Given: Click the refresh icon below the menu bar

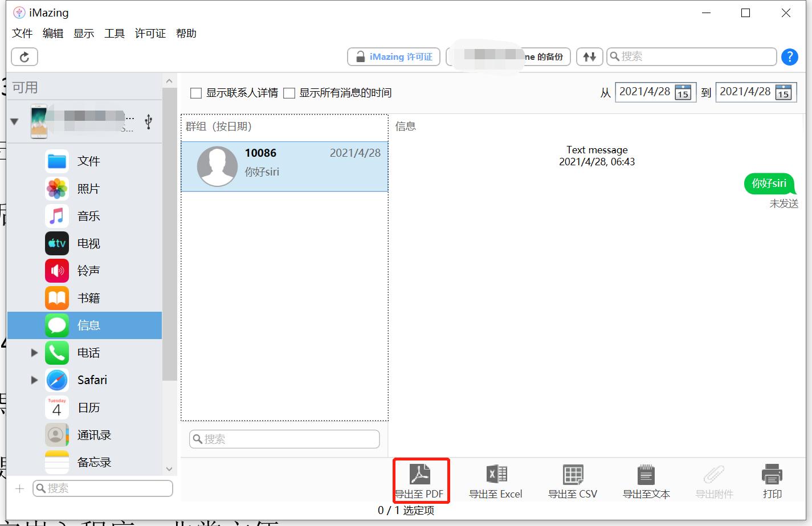Looking at the screenshot, I should pyautogui.click(x=24, y=56).
